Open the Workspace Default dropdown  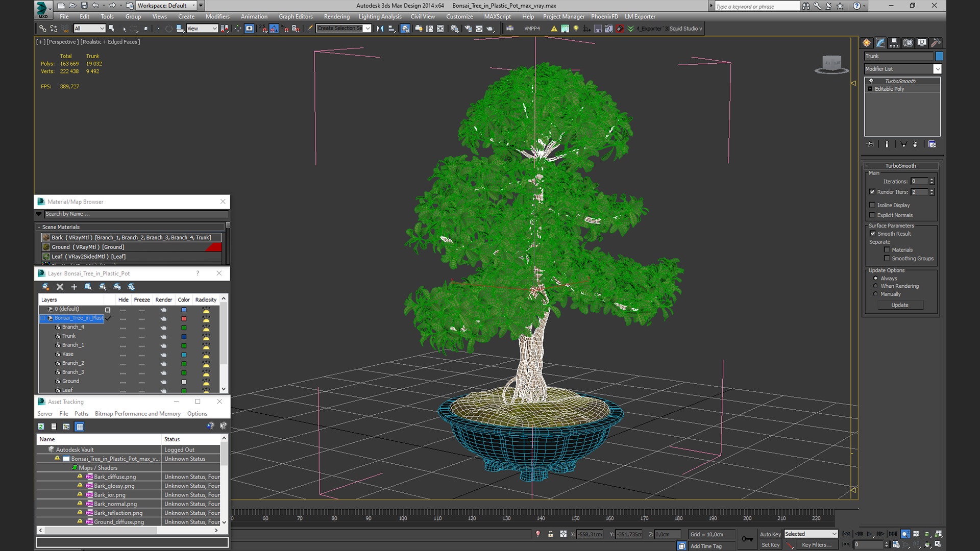click(x=166, y=6)
